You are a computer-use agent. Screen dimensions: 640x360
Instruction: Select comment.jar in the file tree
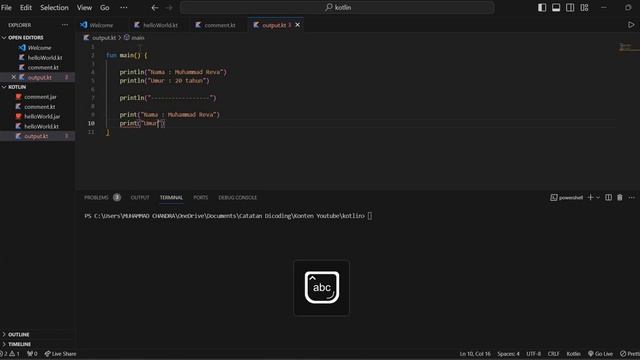coord(40,97)
